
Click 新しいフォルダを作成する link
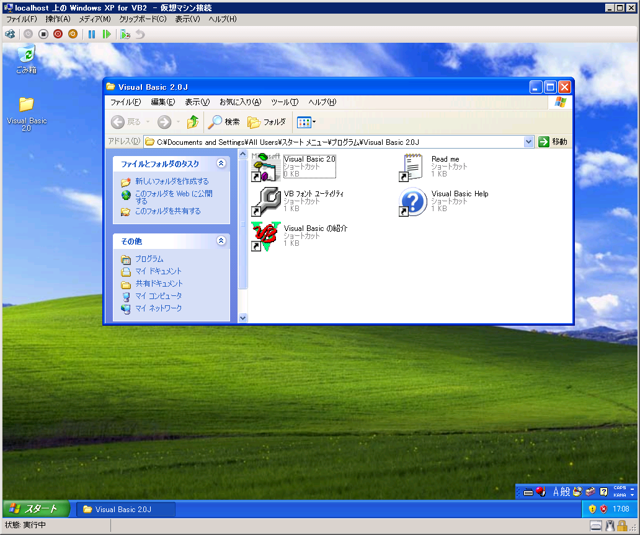click(172, 181)
